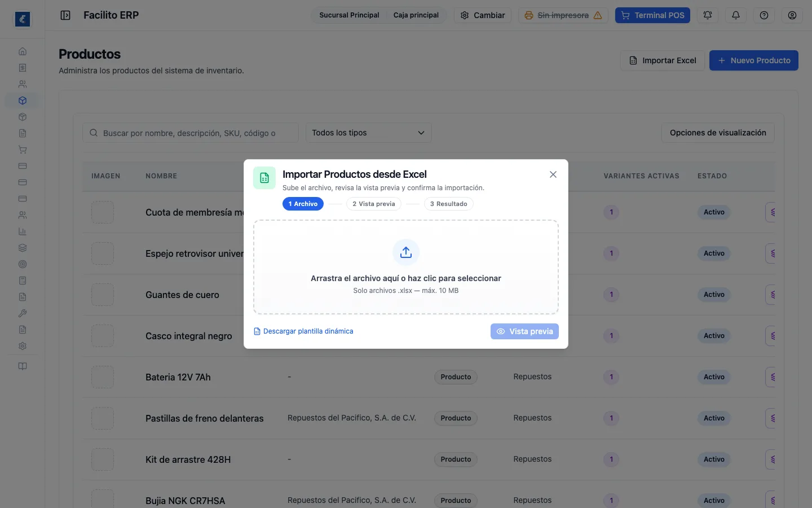Click the wrench tools icon in the sidebar

23,313
